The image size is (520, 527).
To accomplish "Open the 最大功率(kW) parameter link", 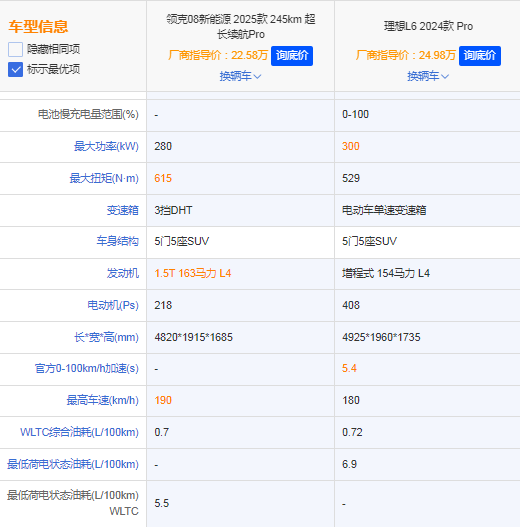I will click(x=106, y=147).
